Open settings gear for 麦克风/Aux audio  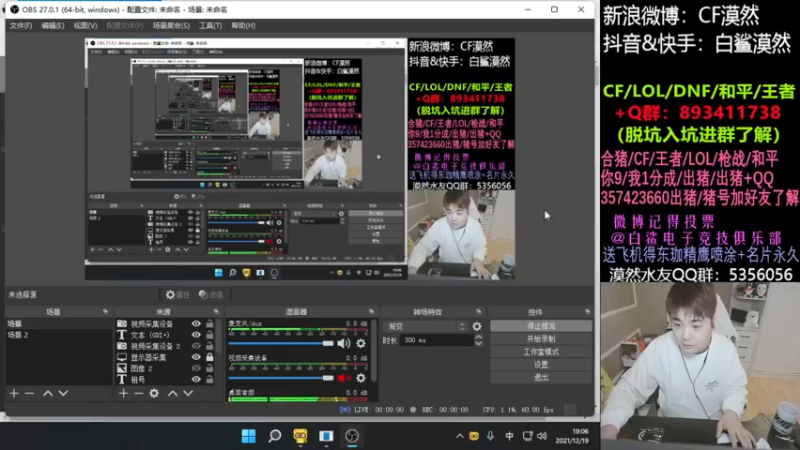pos(361,343)
